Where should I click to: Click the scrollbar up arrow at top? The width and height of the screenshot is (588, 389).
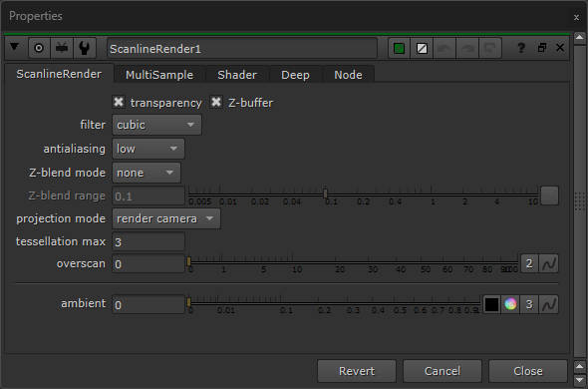[x=579, y=37]
